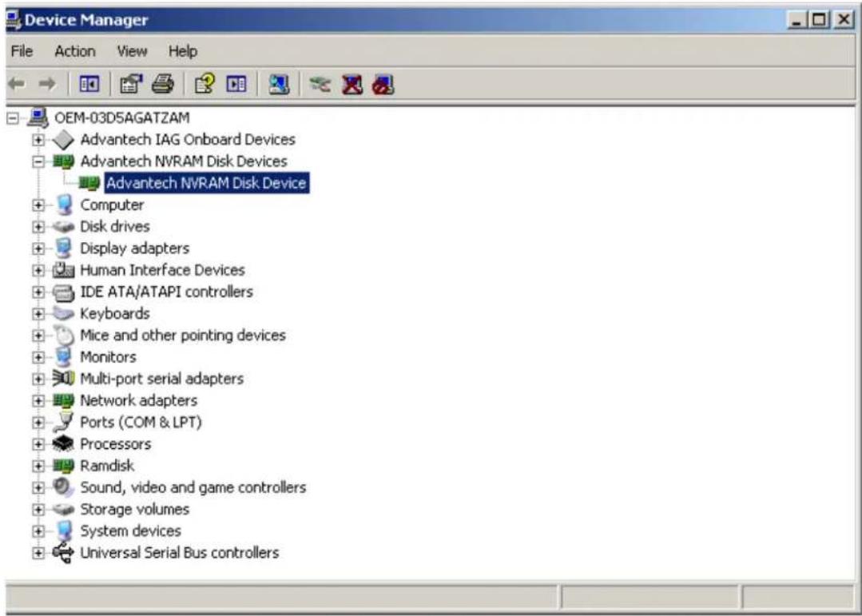Click the Mice and other pointing devices icon
This screenshot has height=616, width=862.
coord(64,335)
